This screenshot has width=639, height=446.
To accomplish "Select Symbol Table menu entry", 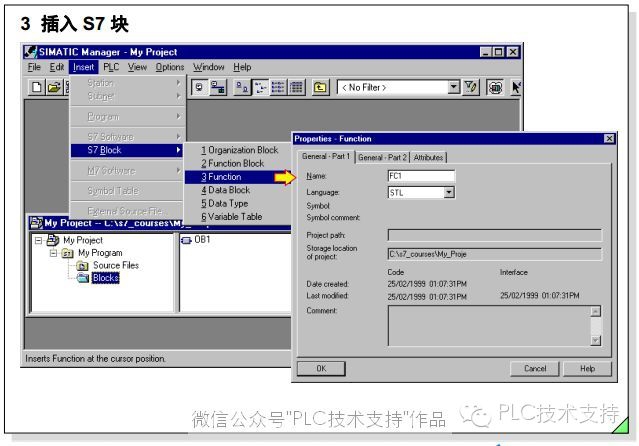I will pyautogui.click(x=128, y=191).
